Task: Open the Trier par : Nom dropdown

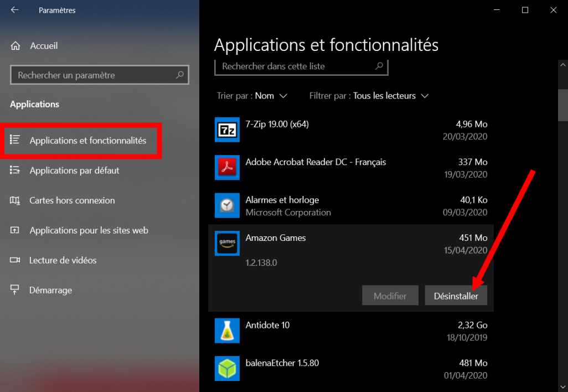Action: pos(252,96)
